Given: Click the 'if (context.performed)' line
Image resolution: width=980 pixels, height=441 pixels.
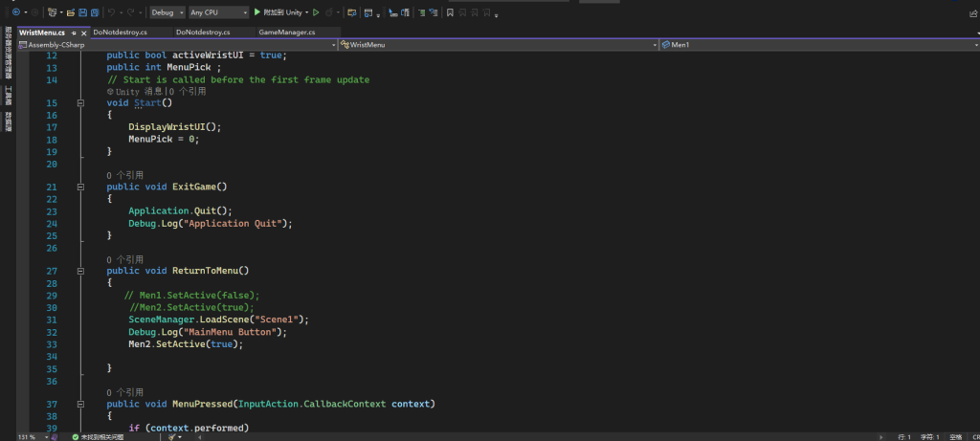Looking at the screenshot, I should (x=189, y=429).
